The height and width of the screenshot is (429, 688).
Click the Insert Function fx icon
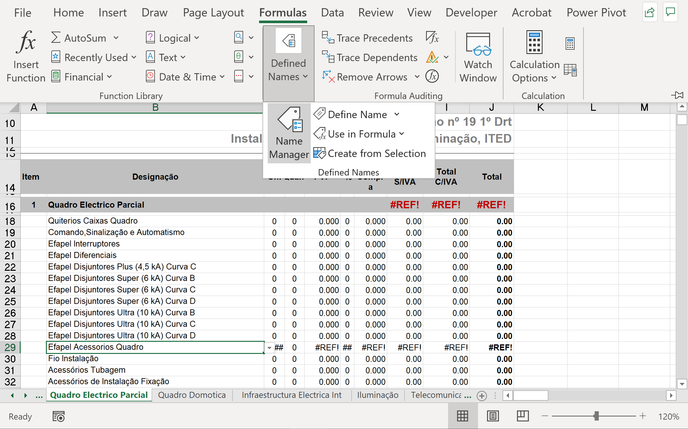(x=25, y=42)
